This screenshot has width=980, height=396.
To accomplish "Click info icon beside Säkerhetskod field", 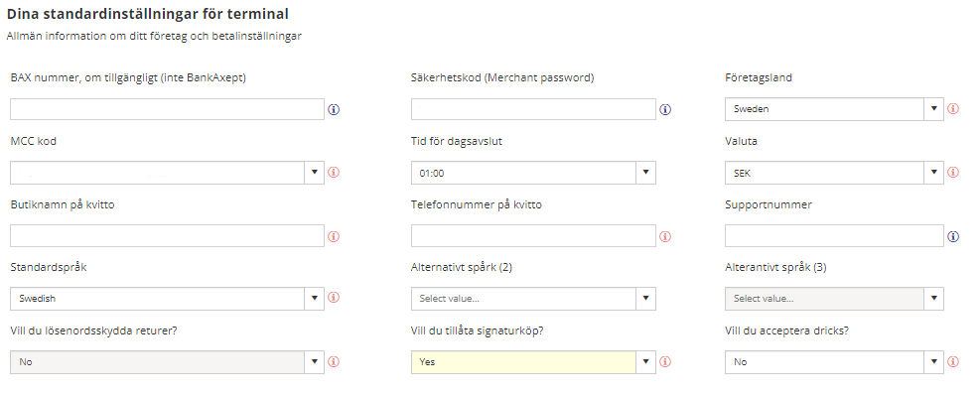I will pos(665,109).
